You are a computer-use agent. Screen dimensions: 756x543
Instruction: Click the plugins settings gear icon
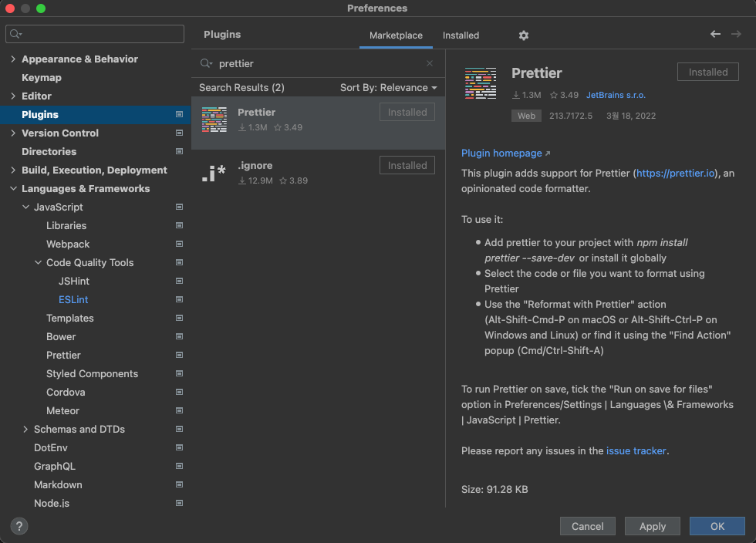524,35
